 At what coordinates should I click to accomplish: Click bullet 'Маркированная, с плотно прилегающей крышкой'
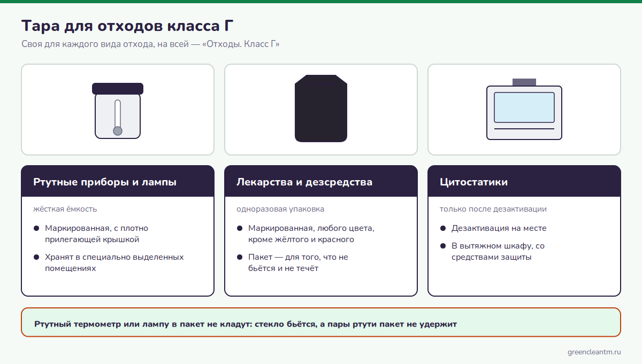91,234
